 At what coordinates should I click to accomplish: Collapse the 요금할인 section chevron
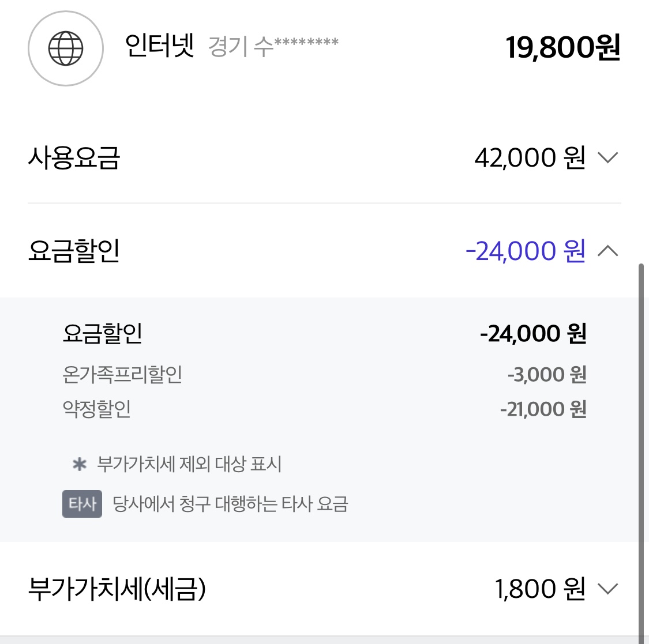[607, 251]
